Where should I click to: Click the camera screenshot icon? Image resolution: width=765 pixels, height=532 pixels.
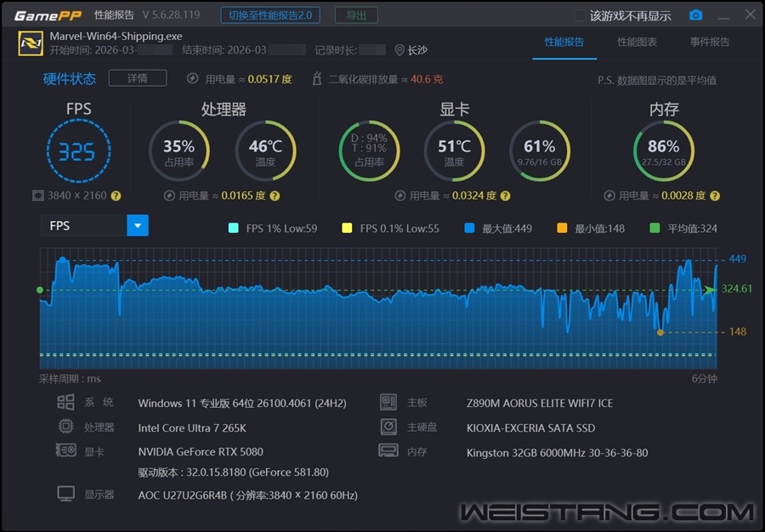pos(695,15)
